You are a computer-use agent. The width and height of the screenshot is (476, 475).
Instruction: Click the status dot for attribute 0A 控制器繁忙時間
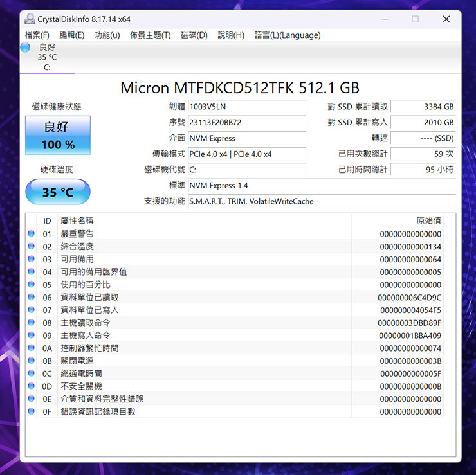coord(31,348)
